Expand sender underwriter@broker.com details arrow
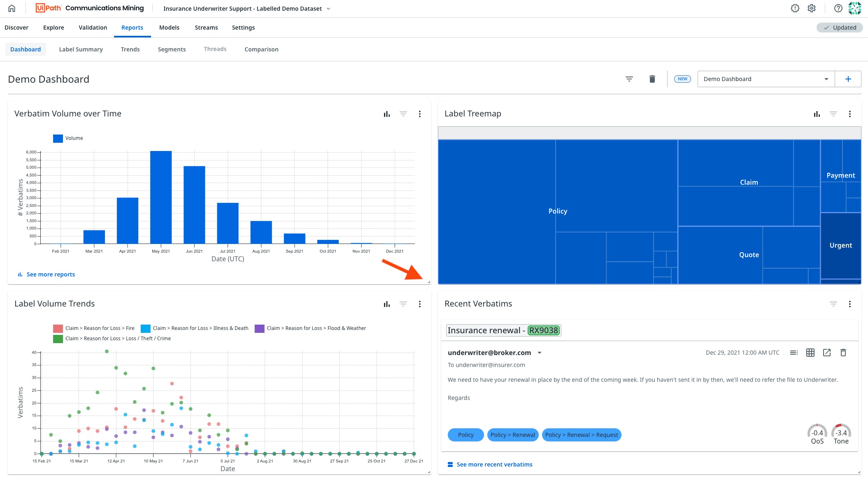 tap(540, 353)
